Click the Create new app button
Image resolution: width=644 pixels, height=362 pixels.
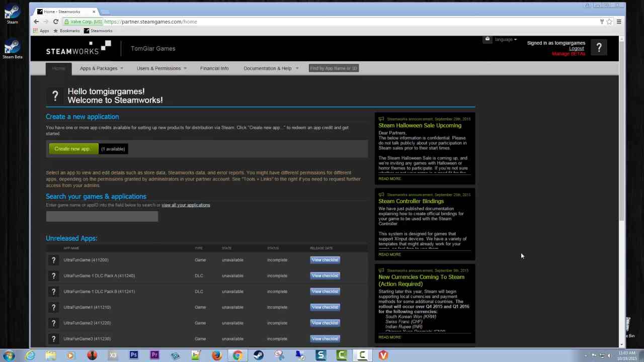click(72, 149)
